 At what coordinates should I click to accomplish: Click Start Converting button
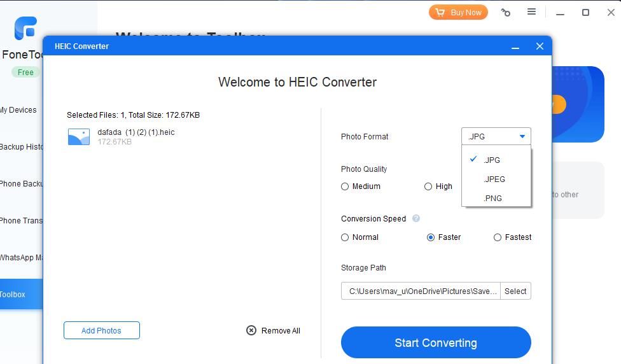click(x=436, y=342)
